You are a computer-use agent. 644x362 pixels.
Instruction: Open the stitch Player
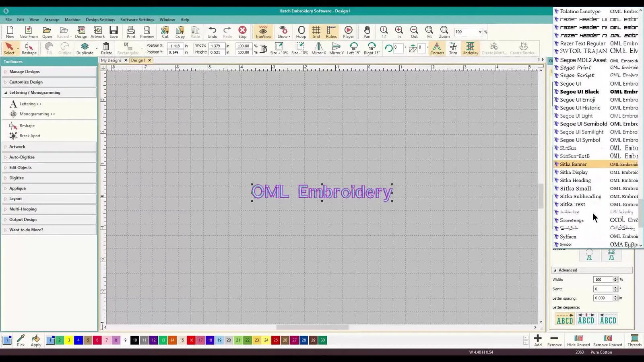tap(348, 32)
